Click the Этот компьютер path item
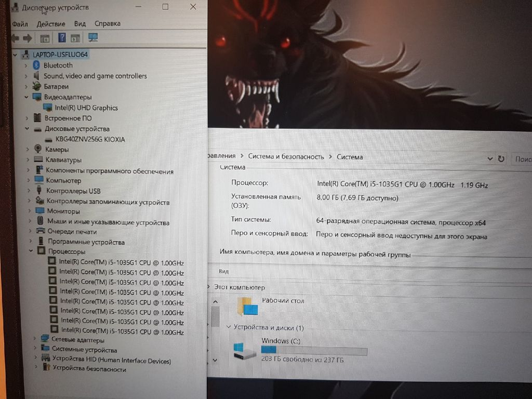The width and height of the screenshot is (532, 399). 240,287
